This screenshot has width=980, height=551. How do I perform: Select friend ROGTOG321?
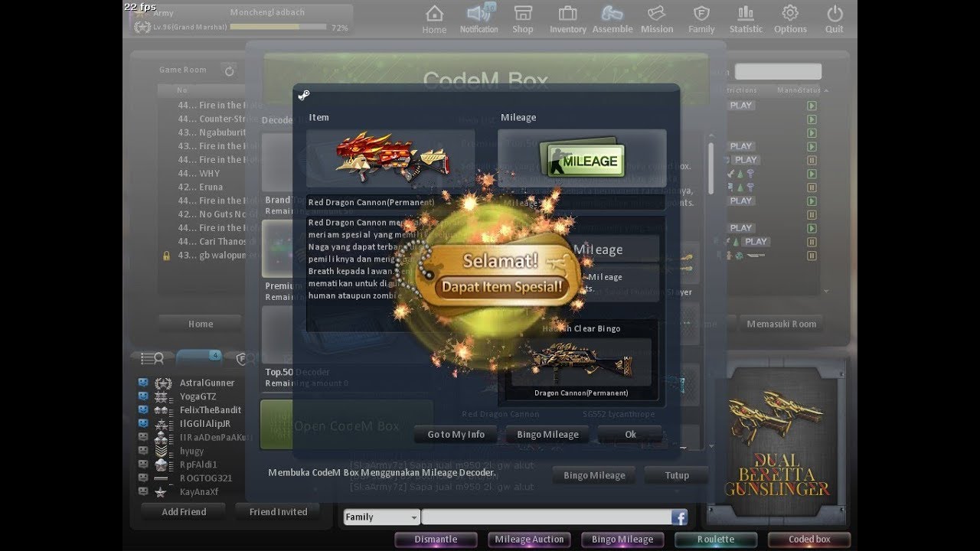205,478
